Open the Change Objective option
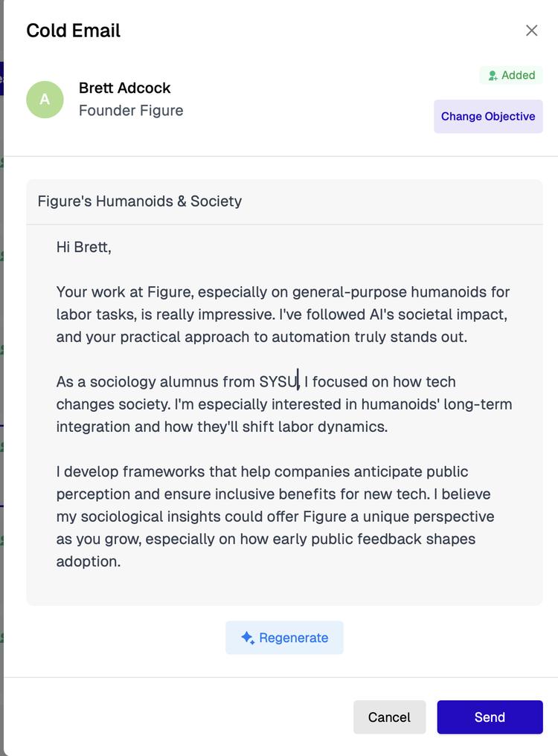The image size is (558, 756). 488,117
